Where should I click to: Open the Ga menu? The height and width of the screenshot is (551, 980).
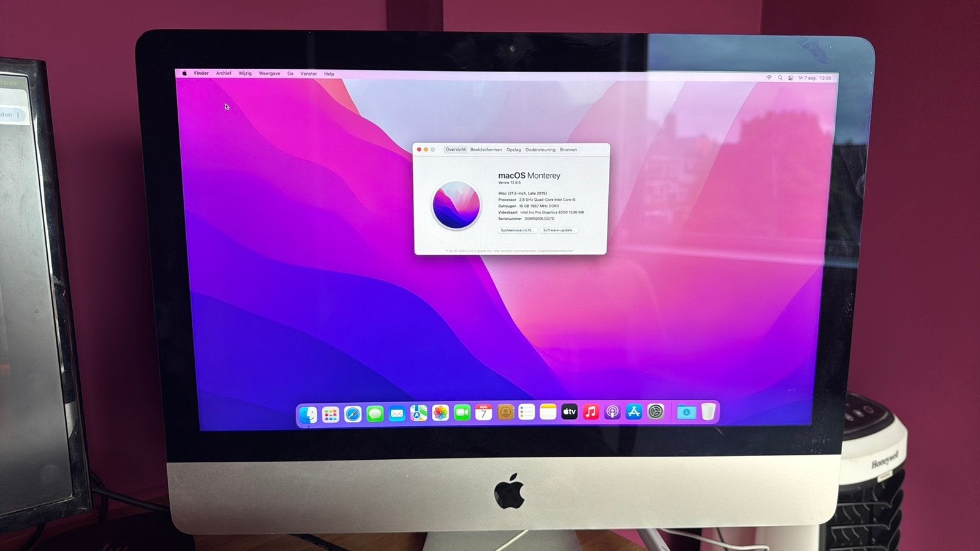tap(290, 73)
